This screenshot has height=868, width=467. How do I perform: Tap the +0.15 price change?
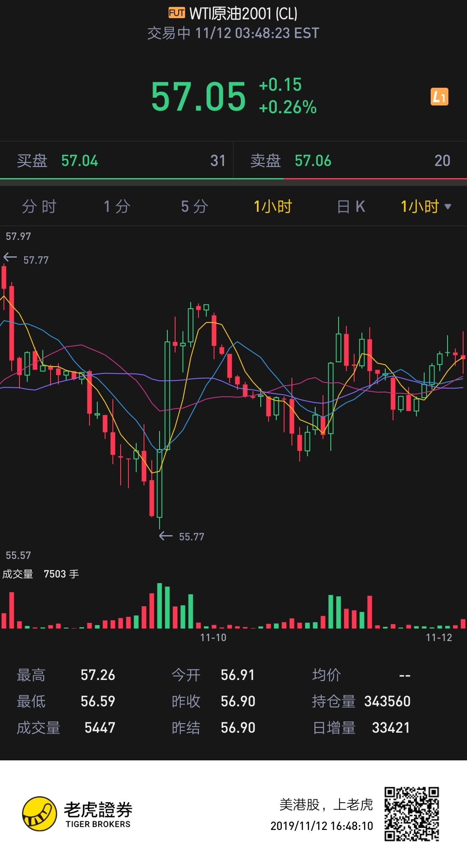(280, 85)
